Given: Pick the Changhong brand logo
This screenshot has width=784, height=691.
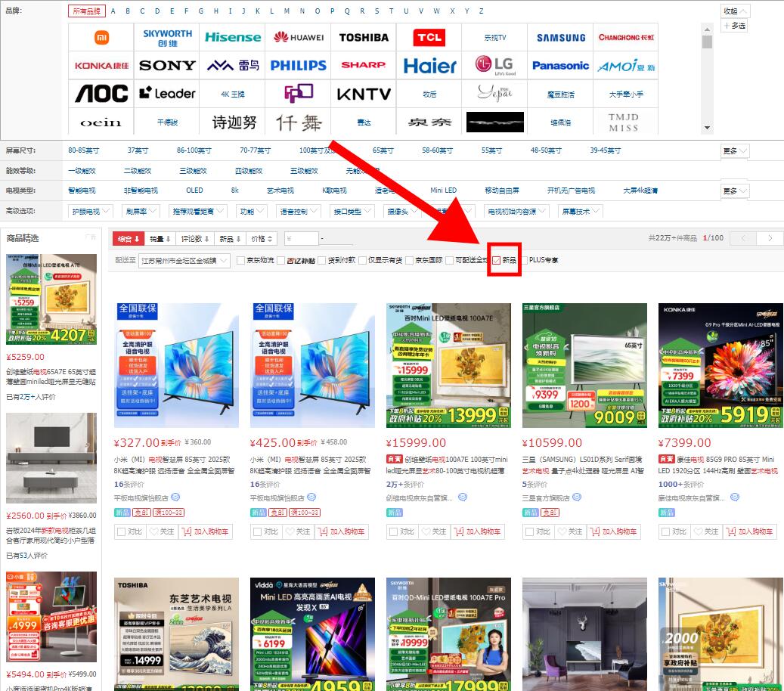Looking at the screenshot, I should pyautogui.click(x=626, y=38).
